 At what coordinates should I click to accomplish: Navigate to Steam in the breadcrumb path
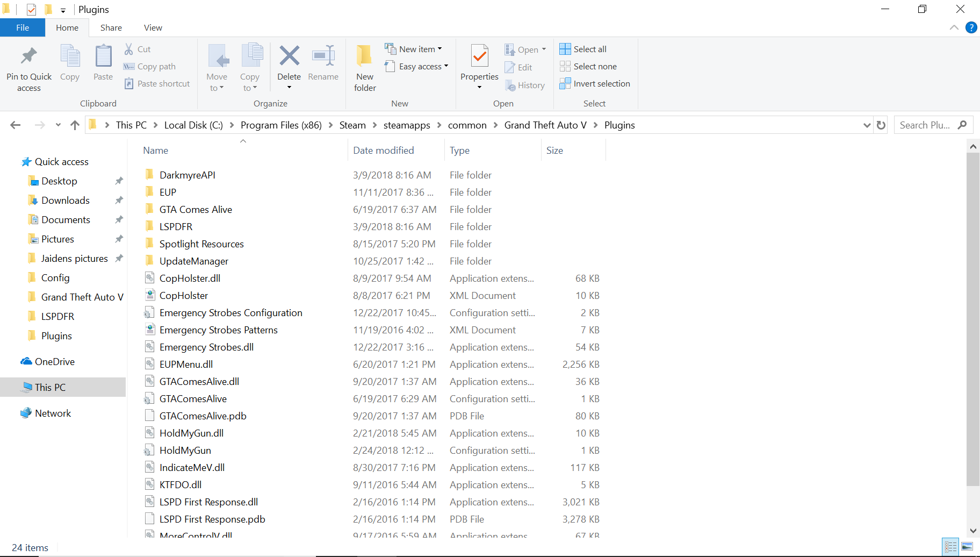coord(352,125)
